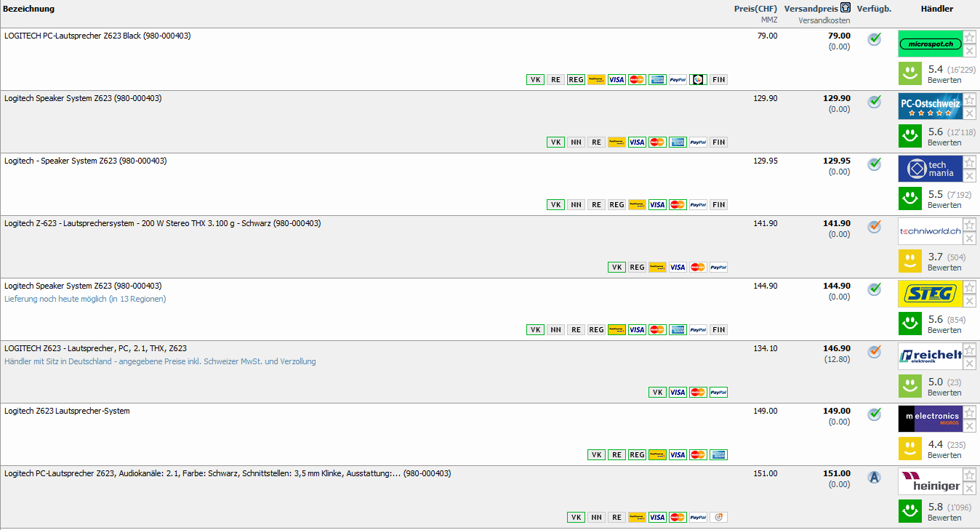Open the Logitech Z623 Lautsprecher-System offer title

pyautogui.click(x=67, y=411)
